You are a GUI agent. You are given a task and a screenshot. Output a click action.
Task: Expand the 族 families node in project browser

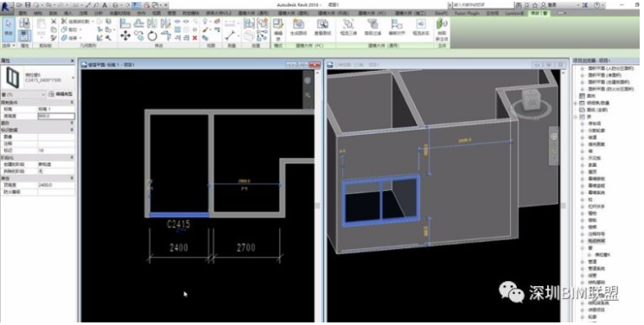[576, 117]
